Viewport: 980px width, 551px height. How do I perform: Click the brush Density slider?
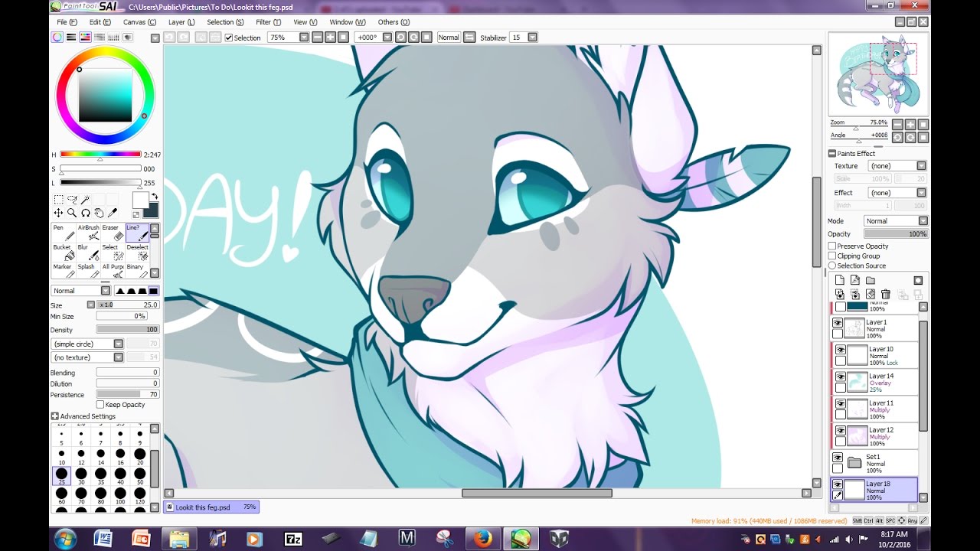pos(127,330)
